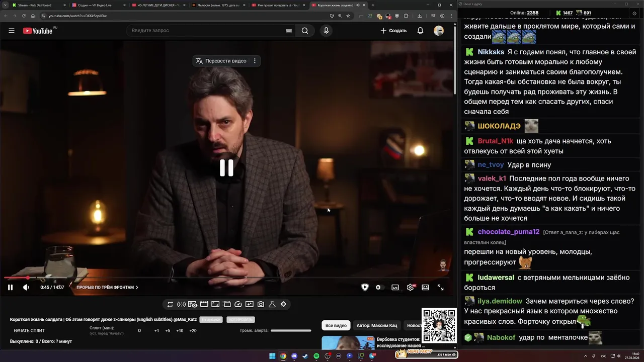This screenshot has width=644, height=362.
Task: Open Chrome extensions puzzle icon
Action: (x=407, y=16)
